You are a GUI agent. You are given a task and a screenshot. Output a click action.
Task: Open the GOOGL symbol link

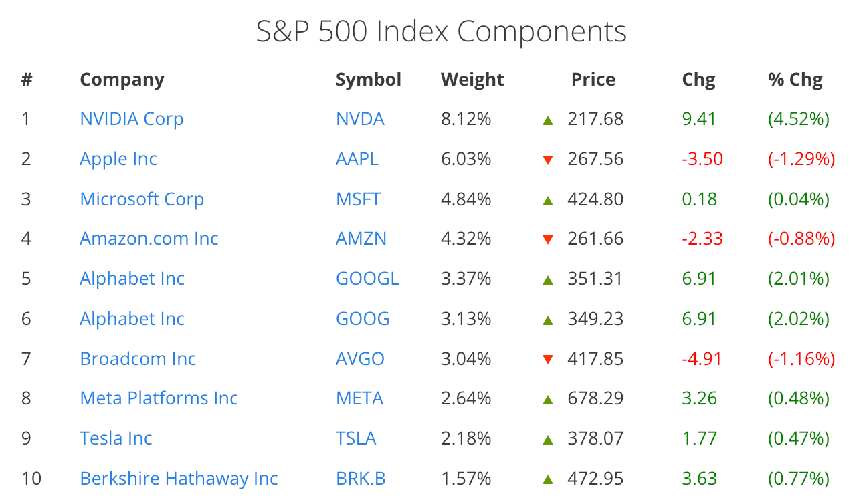[367, 279]
